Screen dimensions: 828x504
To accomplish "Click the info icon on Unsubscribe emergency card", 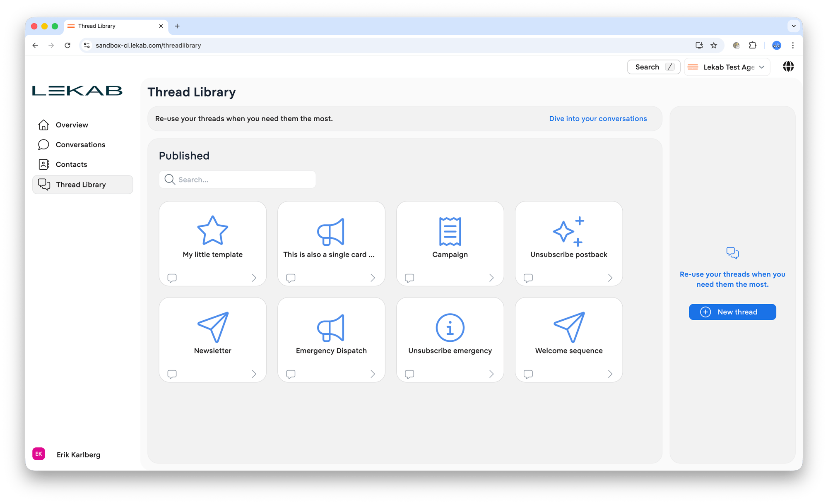I will click(x=450, y=327).
